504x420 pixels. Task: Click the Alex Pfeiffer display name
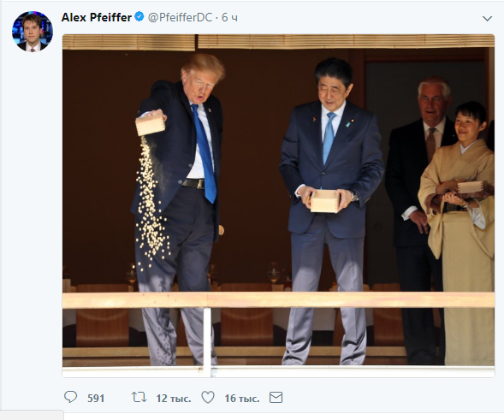[x=97, y=17]
